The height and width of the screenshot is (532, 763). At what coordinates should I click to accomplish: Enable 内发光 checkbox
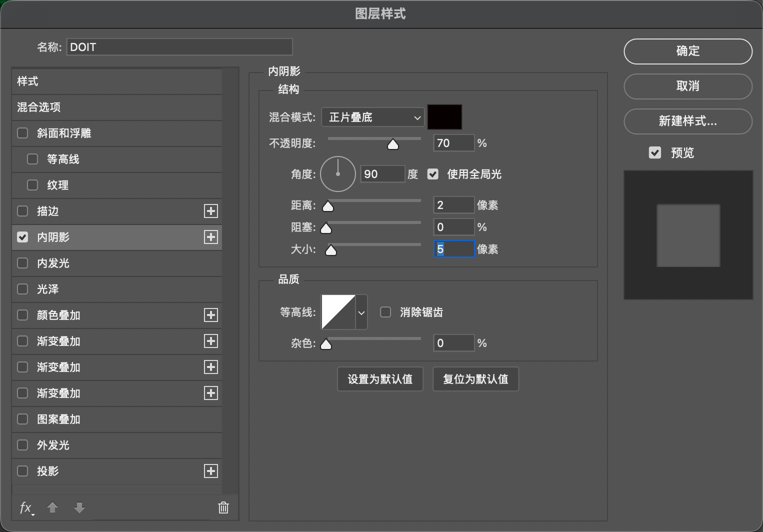pos(22,263)
